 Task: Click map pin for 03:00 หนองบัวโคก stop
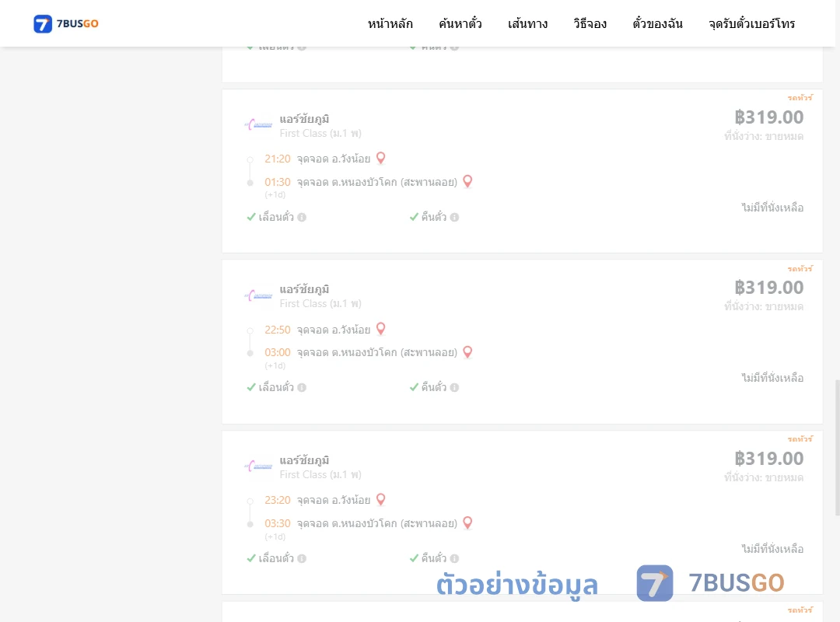(467, 352)
